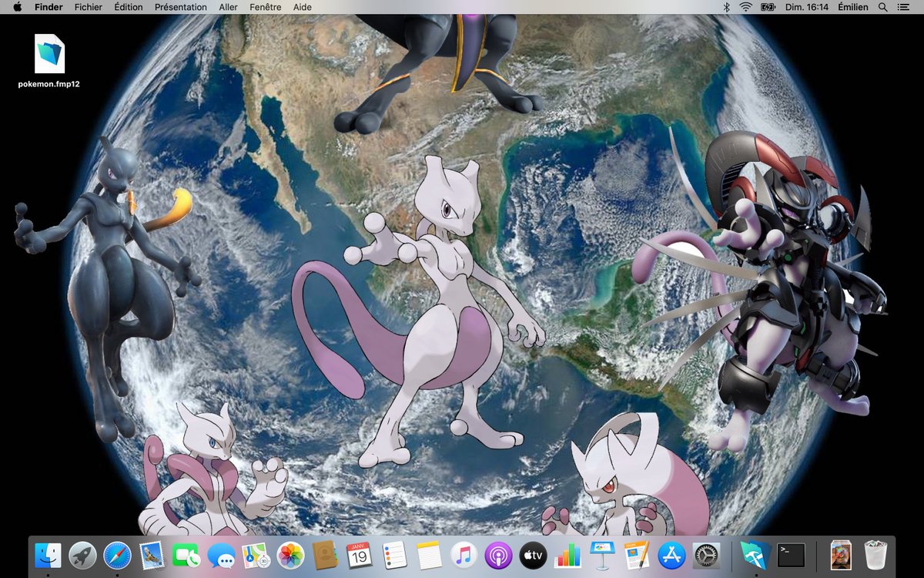The width and height of the screenshot is (924, 578).
Task: Select pokemon.fmp12 file on desktop
Action: click(49, 62)
